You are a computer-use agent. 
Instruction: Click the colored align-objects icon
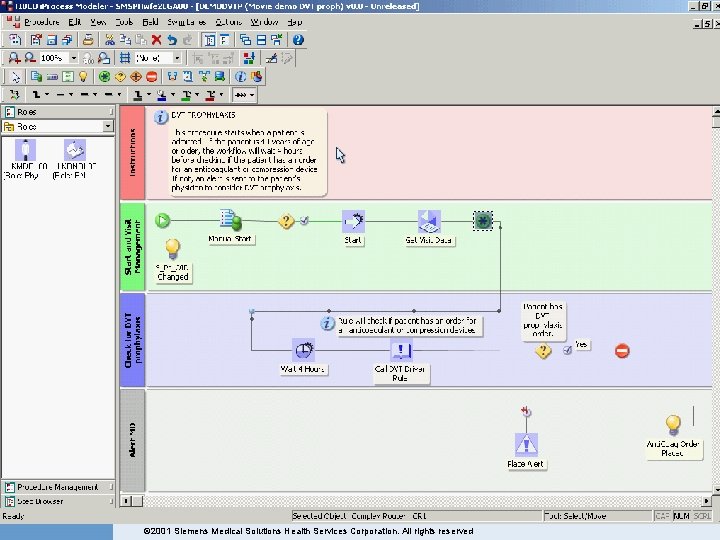249,58
